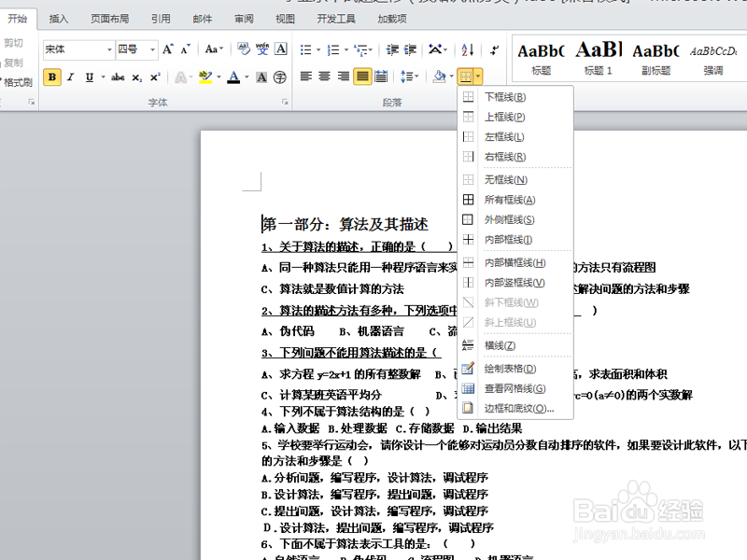Align paragraph text right
This screenshot has height=560, width=747.
[x=343, y=77]
